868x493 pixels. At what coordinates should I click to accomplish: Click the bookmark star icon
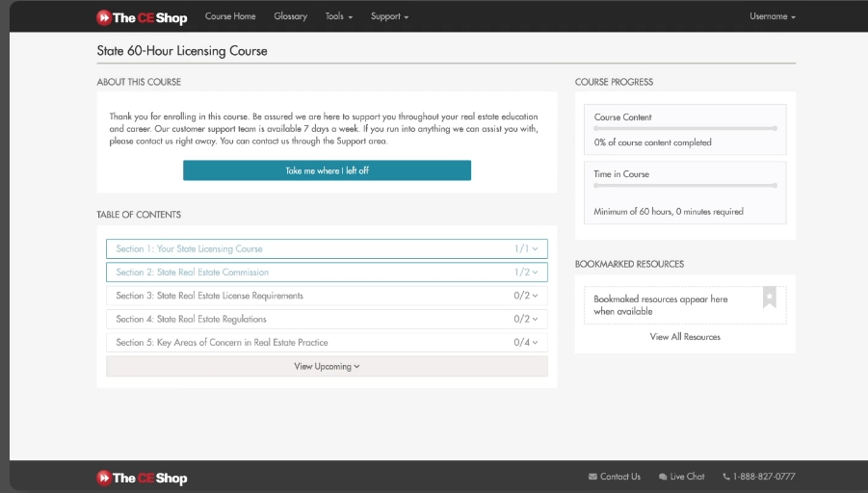[x=770, y=298]
